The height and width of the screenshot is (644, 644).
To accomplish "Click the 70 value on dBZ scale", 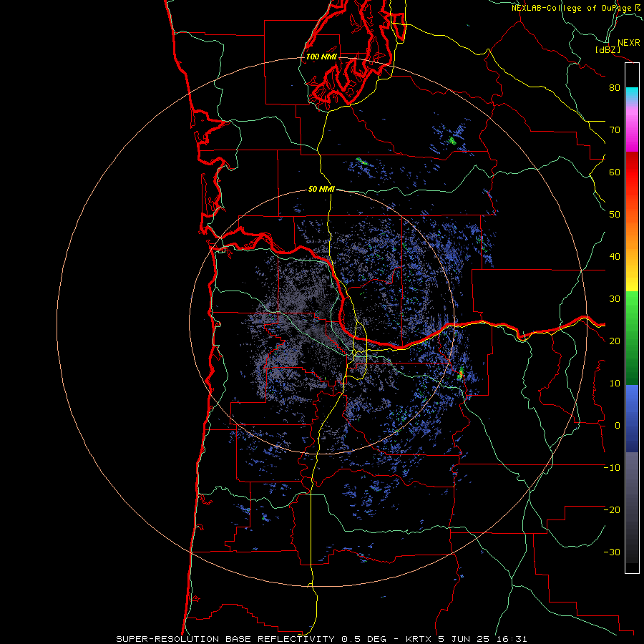I will (615, 130).
